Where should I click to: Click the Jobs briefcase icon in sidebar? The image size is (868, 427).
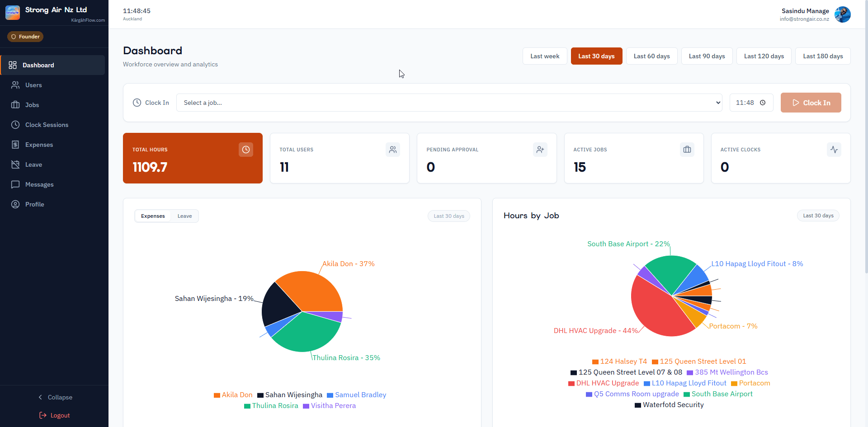click(x=15, y=105)
